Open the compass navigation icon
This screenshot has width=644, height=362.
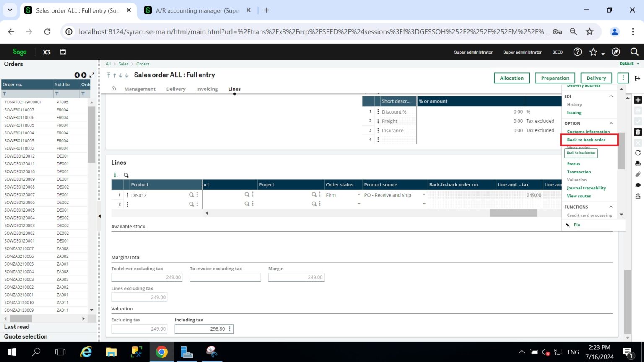coord(615,52)
